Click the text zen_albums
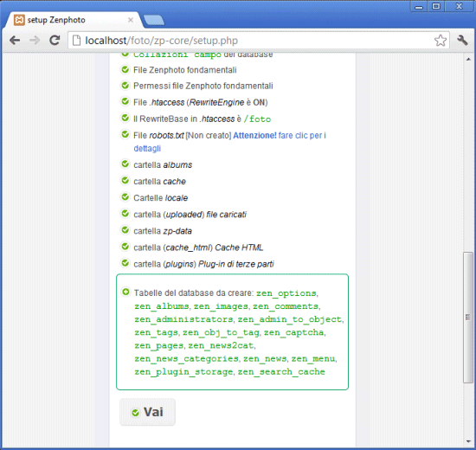Viewport: 476px width, 450px height. click(162, 306)
